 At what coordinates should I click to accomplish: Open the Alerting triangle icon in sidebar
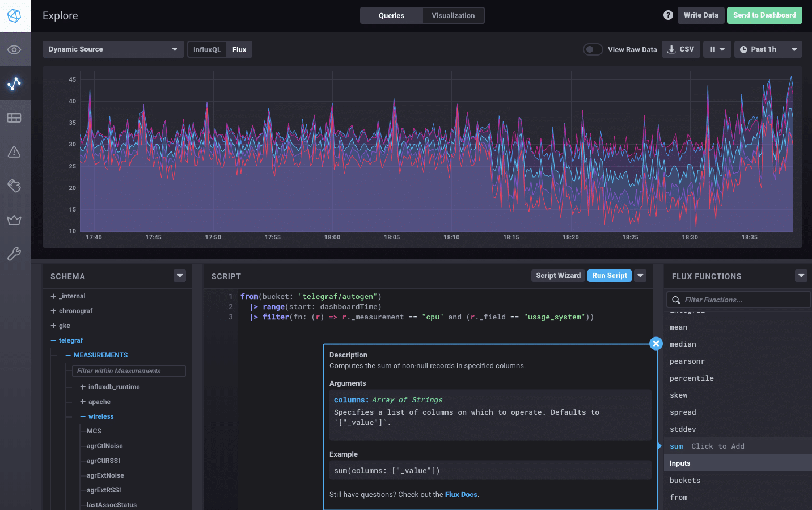coord(14,152)
